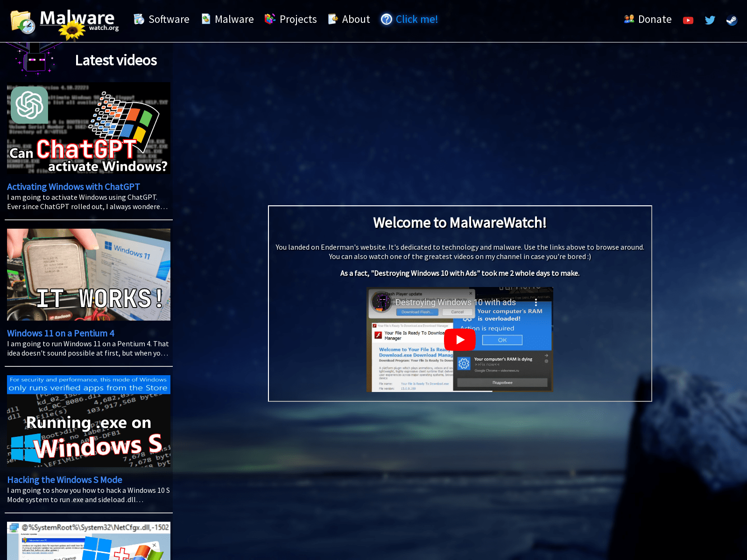The height and width of the screenshot is (560, 747).
Task: Play the embedded YouTube video
Action: tap(460, 340)
